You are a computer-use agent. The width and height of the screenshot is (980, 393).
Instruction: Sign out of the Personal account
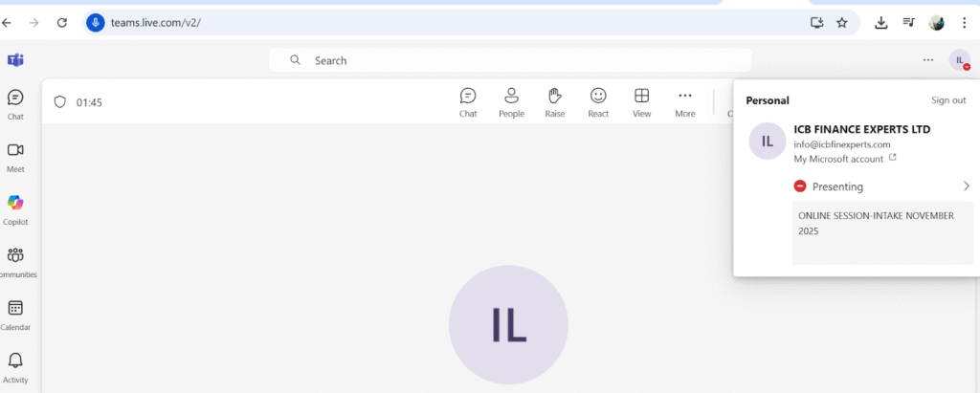tap(948, 100)
